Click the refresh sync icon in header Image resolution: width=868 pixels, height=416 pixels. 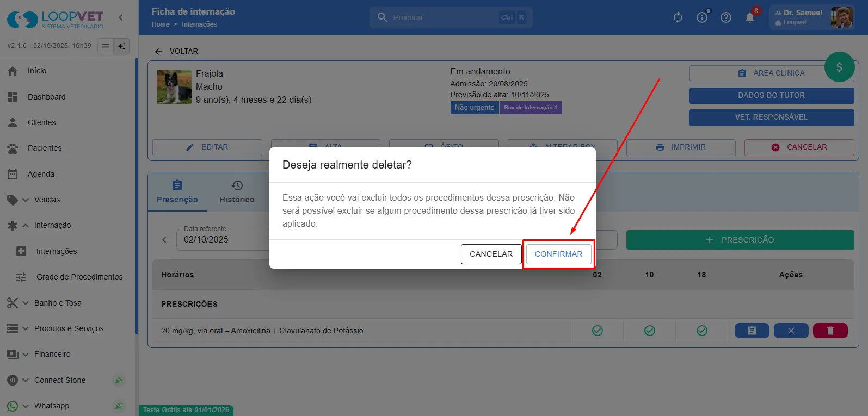(x=678, y=17)
